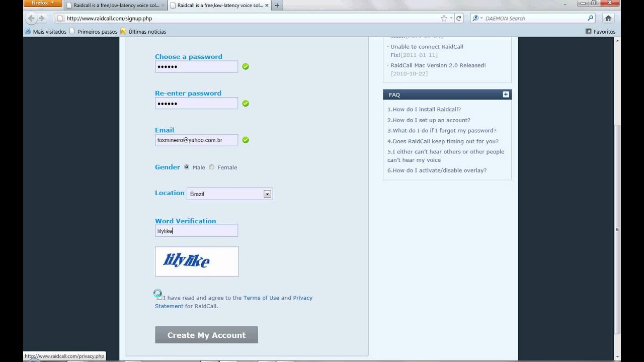Click the password field green checkmark
The width and height of the screenshot is (644, 362).
[x=246, y=66]
